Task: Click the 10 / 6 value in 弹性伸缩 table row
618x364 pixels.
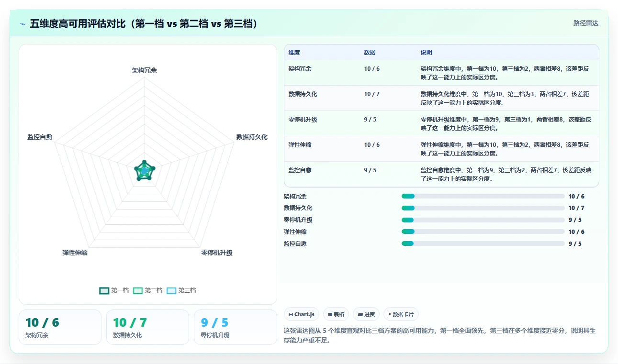Action: [372, 145]
